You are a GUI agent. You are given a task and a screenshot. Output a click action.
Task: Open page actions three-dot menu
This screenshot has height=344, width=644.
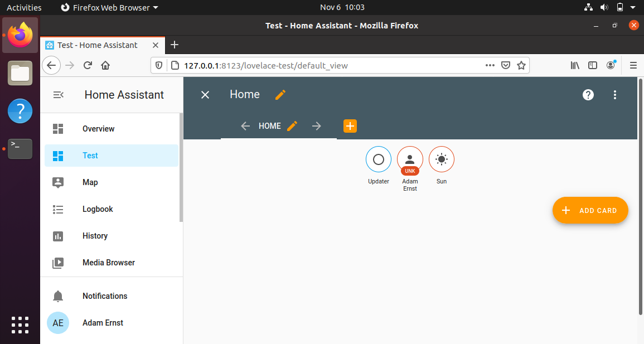[490, 65]
